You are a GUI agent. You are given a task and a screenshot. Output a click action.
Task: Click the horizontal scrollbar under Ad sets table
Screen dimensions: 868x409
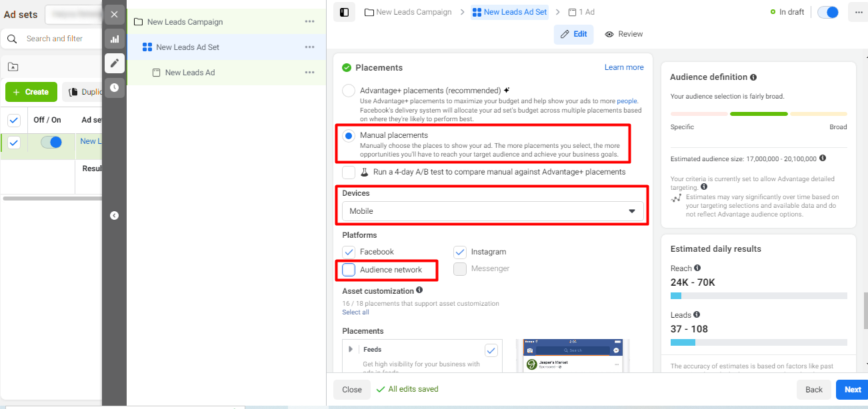(x=51, y=198)
